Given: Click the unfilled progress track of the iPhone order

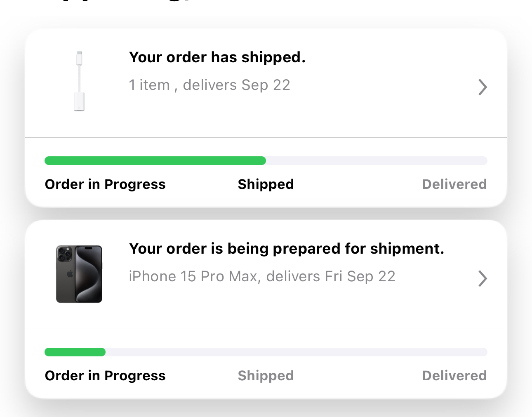Looking at the screenshot, I should pos(296,352).
